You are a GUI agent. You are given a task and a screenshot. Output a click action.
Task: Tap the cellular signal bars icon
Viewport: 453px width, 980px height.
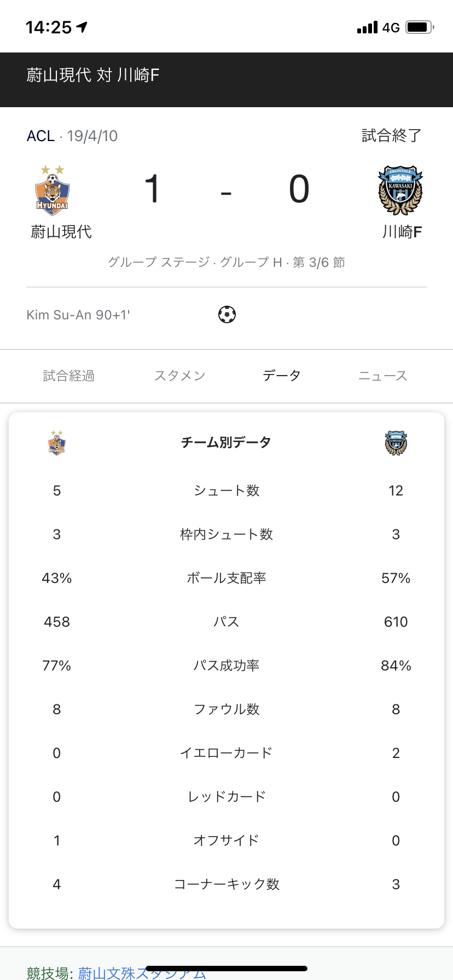[367, 27]
